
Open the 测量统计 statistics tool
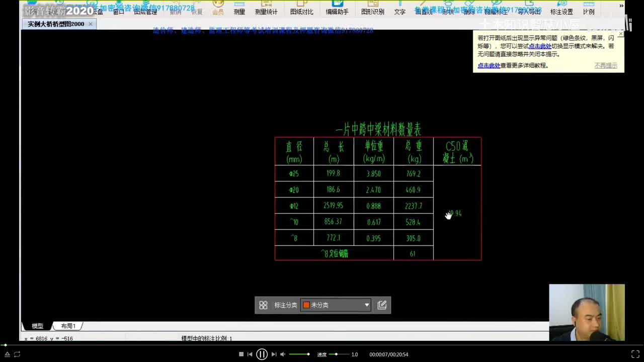pyautogui.click(x=266, y=8)
